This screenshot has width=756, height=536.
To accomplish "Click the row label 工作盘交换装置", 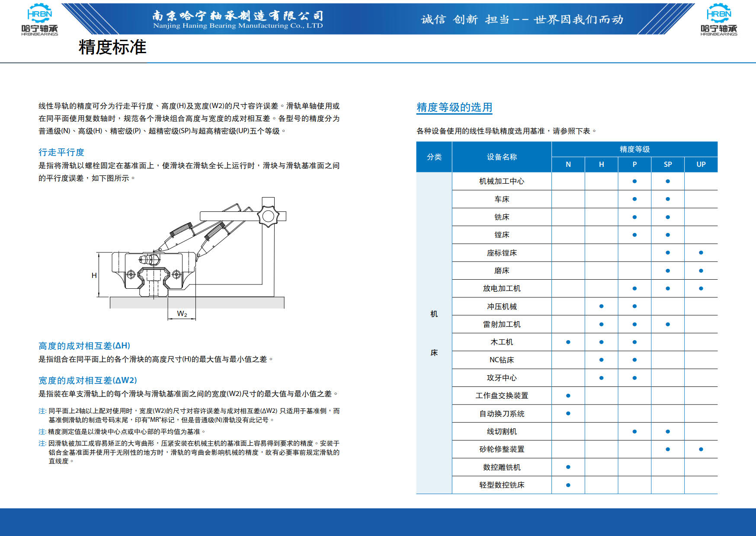I will click(x=502, y=396).
